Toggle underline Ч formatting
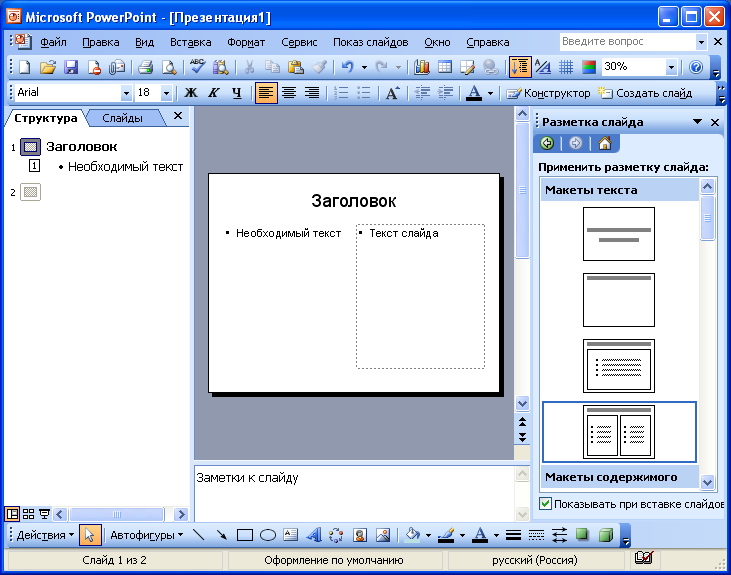Screen dimensions: 731x575 pyautogui.click(x=237, y=93)
